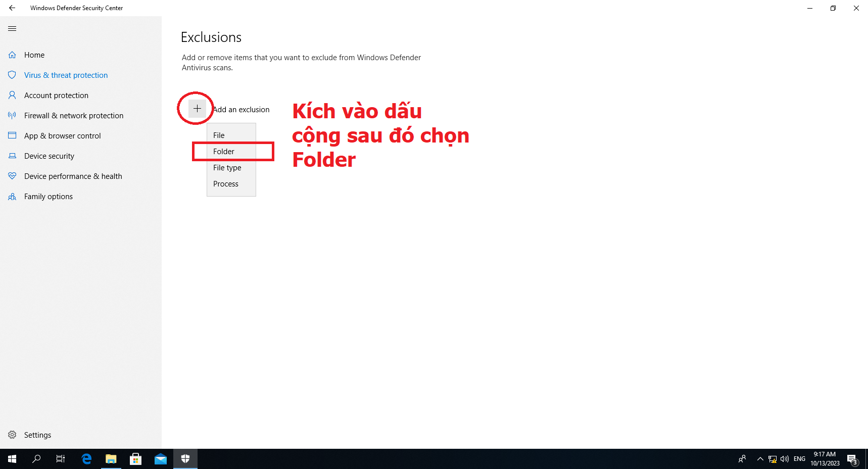Launch Microsoft Edge from taskbar

pos(86,459)
